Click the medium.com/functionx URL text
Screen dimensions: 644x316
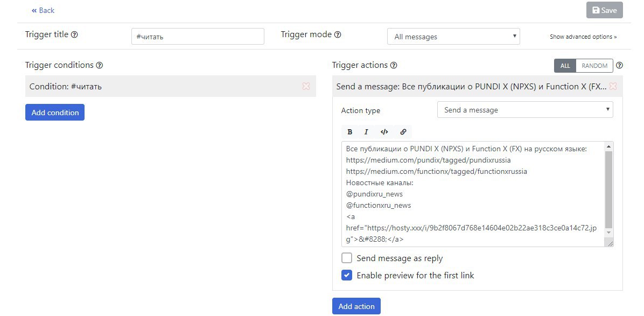437,171
